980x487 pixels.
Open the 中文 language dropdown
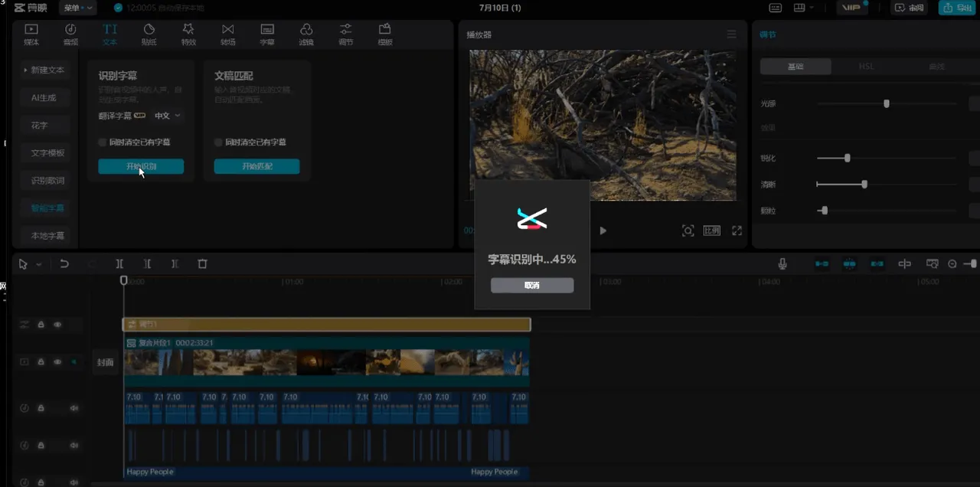168,116
